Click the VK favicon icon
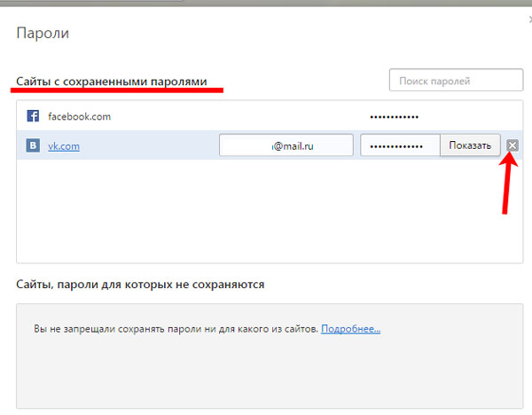532x415 pixels. pyautogui.click(x=33, y=145)
